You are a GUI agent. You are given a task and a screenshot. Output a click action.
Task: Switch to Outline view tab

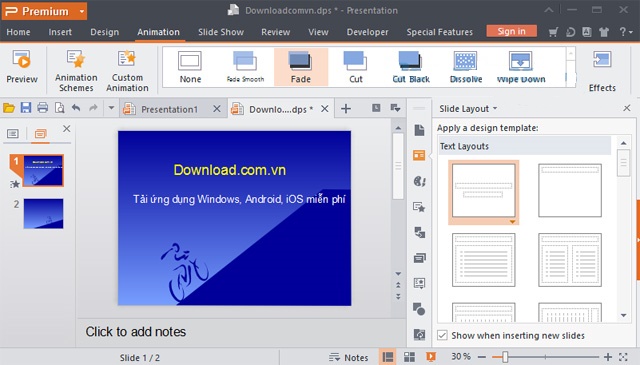tap(13, 134)
